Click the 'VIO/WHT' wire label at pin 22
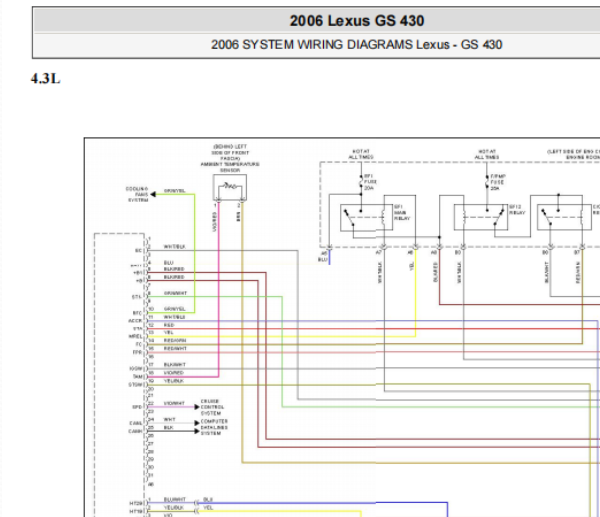The image size is (600, 517). (x=174, y=403)
